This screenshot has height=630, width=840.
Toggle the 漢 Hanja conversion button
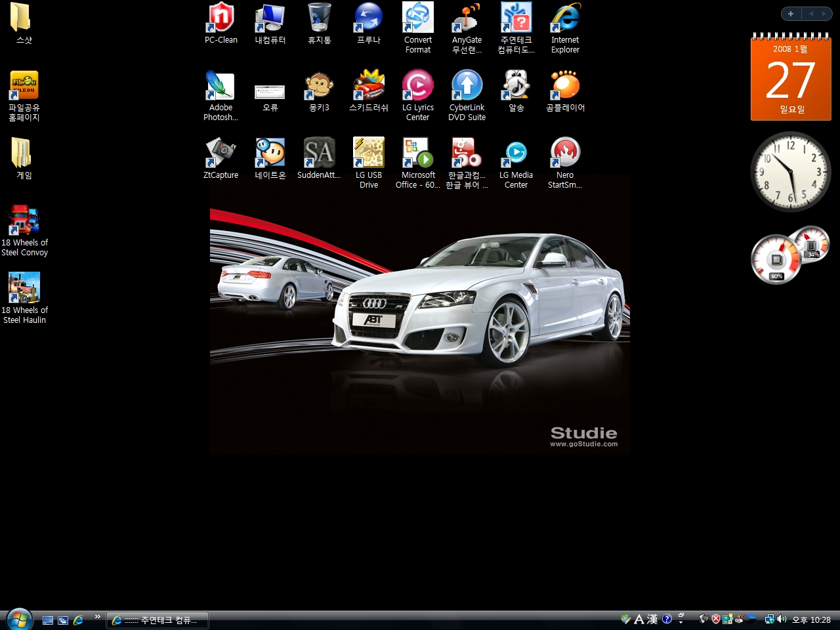click(x=652, y=619)
